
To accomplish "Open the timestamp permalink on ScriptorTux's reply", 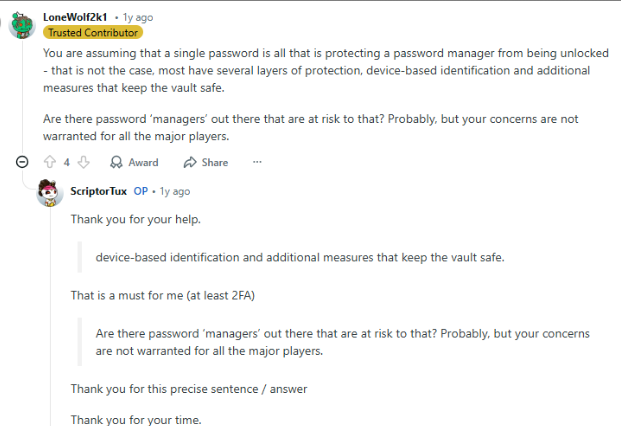I will click(175, 191).
